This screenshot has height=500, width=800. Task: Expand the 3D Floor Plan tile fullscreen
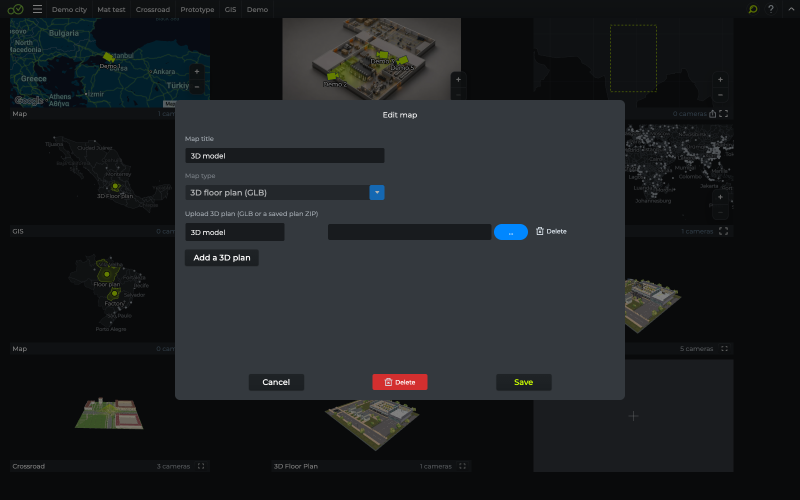pos(462,466)
